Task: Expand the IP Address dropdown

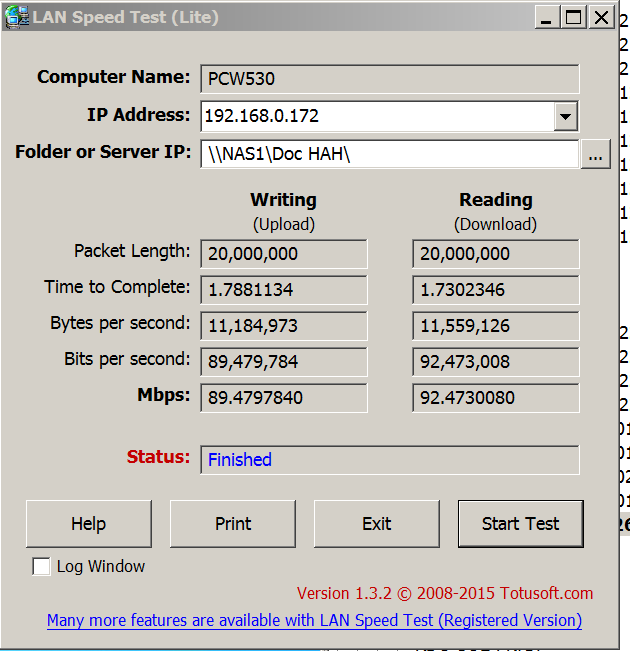Action: (566, 116)
